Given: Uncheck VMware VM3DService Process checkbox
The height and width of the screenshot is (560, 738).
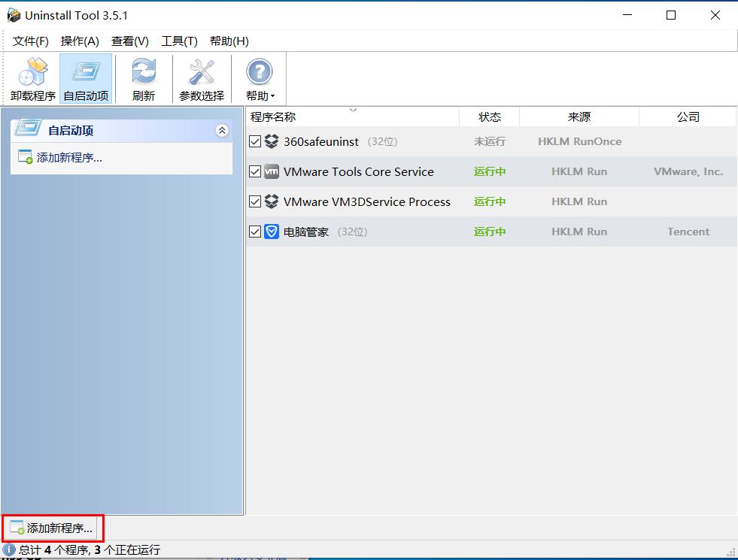Looking at the screenshot, I should click(x=254, y=201).
